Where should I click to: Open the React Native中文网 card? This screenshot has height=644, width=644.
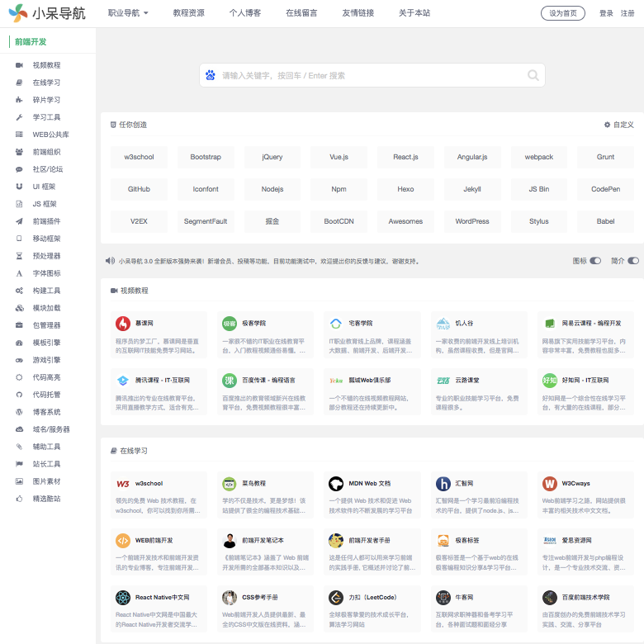[x=159, y=608]
